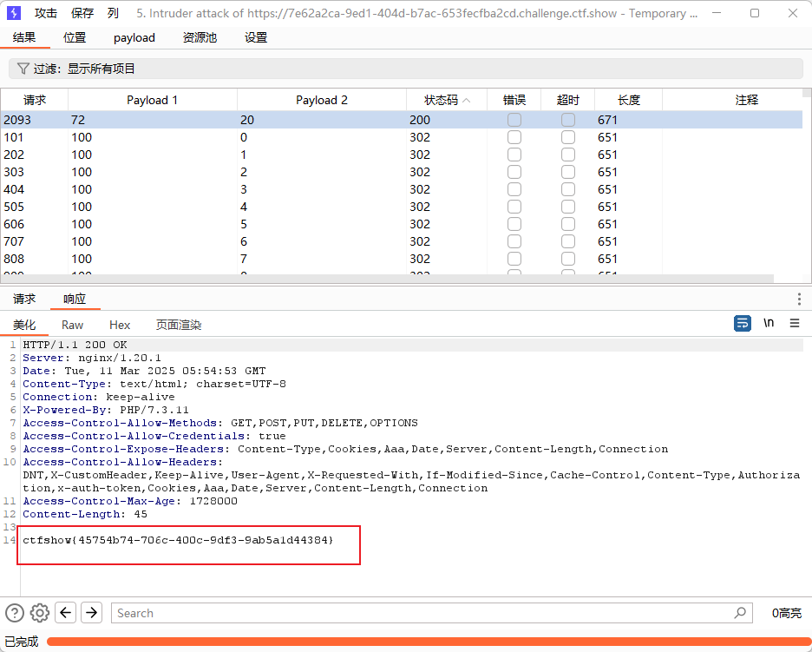Click the HTTP/1.1 200 OK status line
The image size is (812, 652).
point(75,345)
